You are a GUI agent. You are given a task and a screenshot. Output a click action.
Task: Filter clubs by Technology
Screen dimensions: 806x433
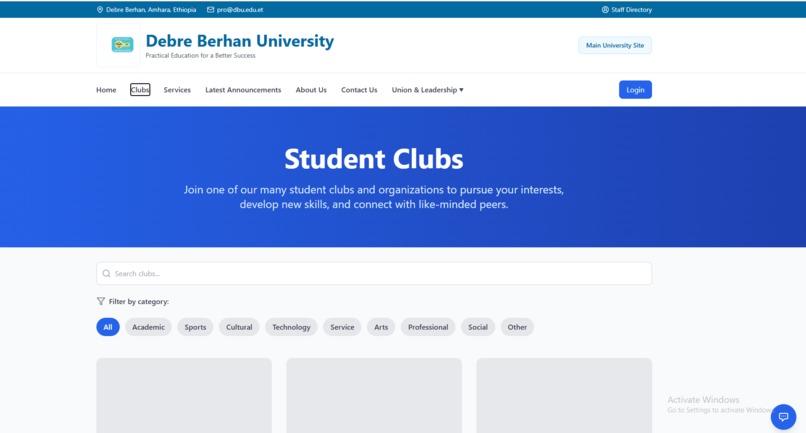pyautogui.click(x=291, y=327)
